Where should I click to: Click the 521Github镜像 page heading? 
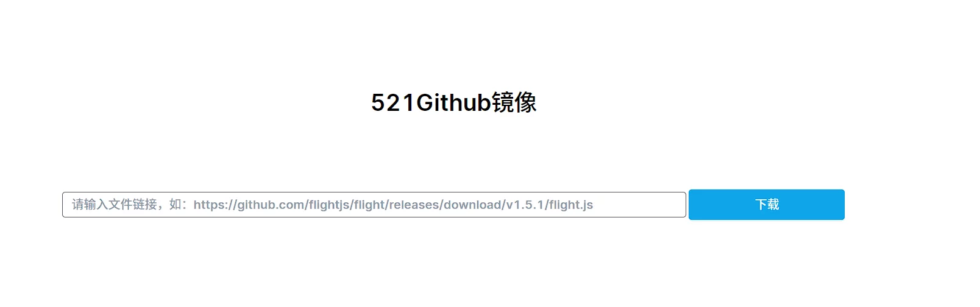(x=453, y=102)
